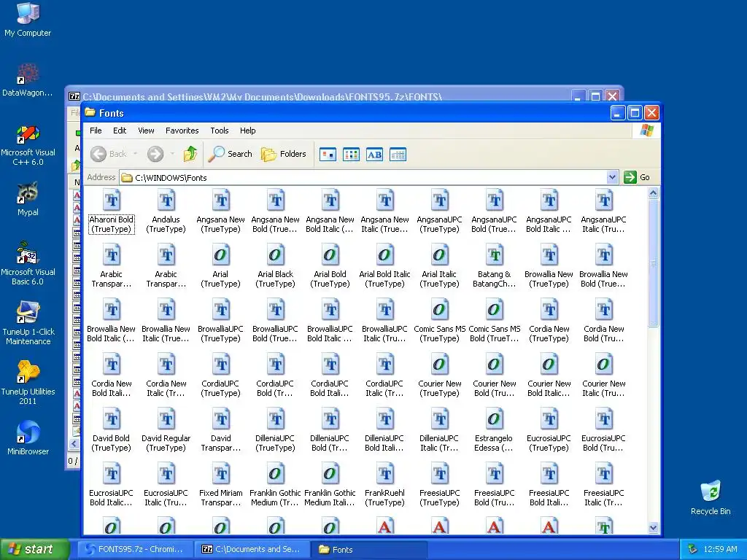
Task: Select the Andalus (TrueType) font icon
Action: pyautogui.click(x=166, y=201)
